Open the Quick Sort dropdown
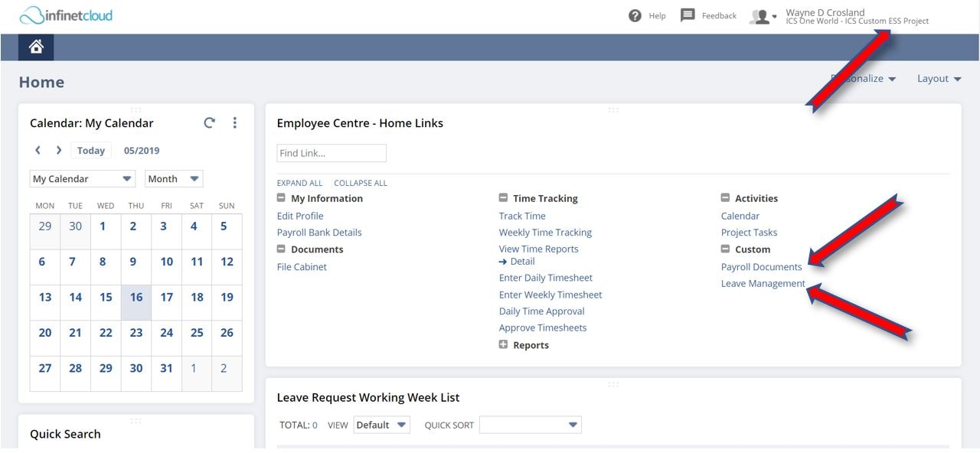Viewport: 980px width, 453px height. [531, 425]
